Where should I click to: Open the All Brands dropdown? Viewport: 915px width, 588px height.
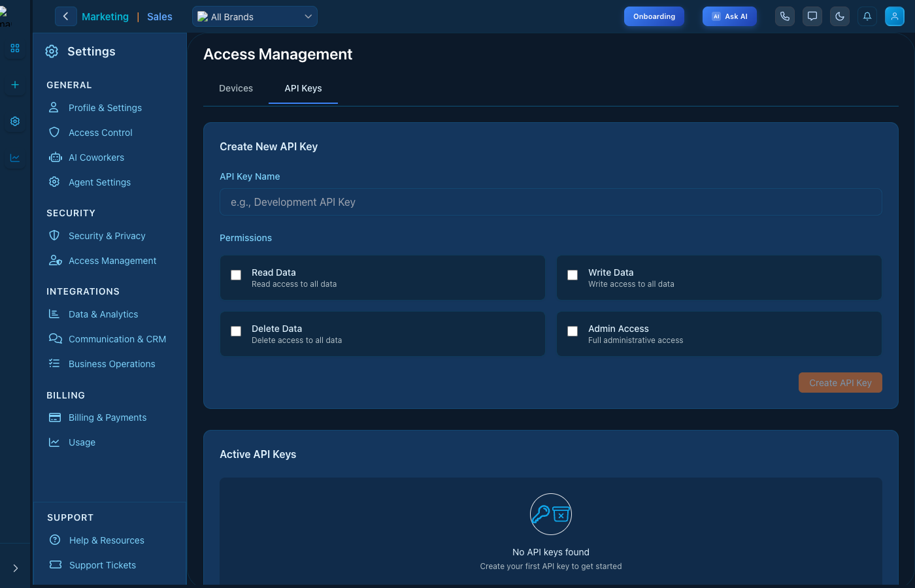(x=255, y=16)
